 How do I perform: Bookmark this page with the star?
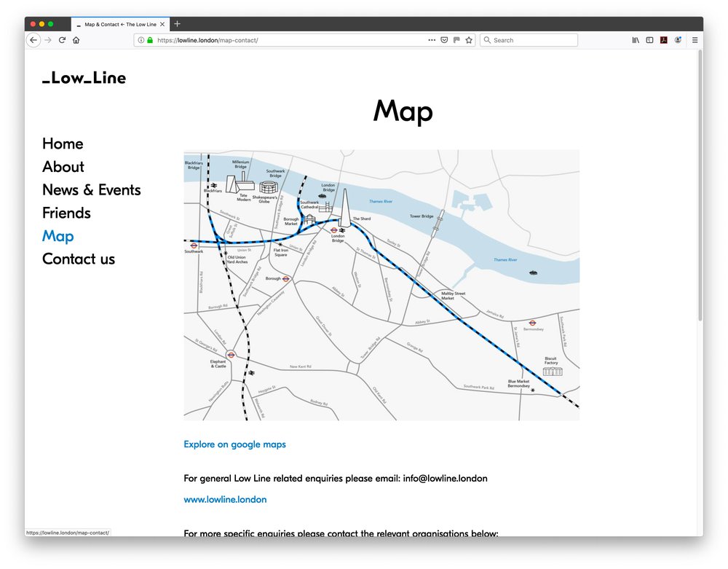[469, 40]
